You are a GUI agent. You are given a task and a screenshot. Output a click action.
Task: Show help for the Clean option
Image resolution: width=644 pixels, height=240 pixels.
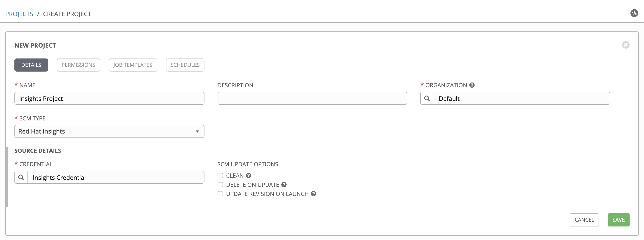point(248,176)
